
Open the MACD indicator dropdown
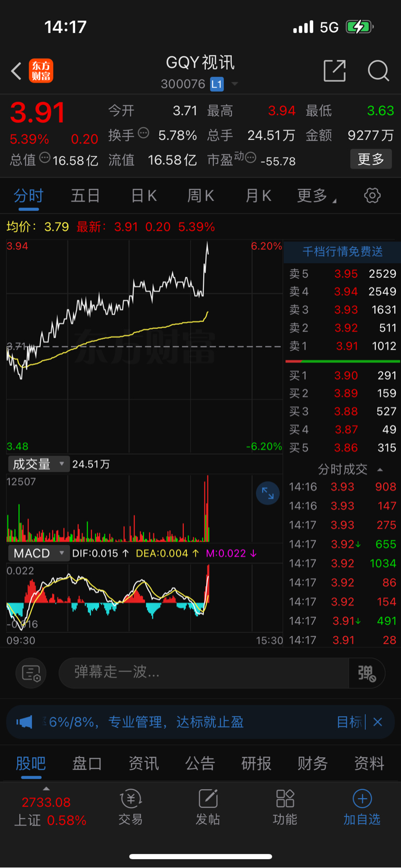(39, 553)
